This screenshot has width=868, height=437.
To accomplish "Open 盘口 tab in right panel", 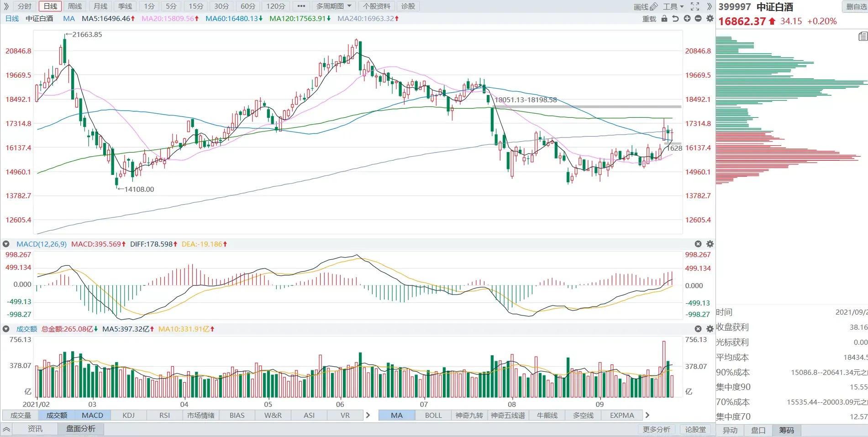I will [758, 430].
